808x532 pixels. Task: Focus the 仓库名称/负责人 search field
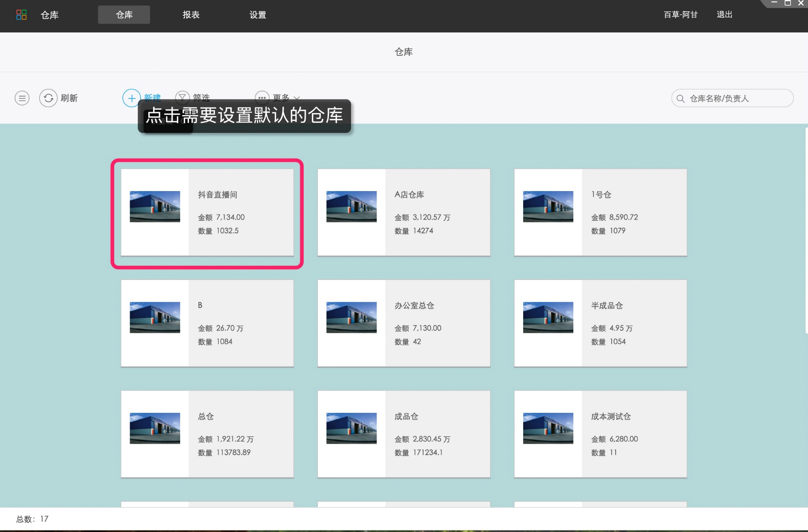coord(732,98)
